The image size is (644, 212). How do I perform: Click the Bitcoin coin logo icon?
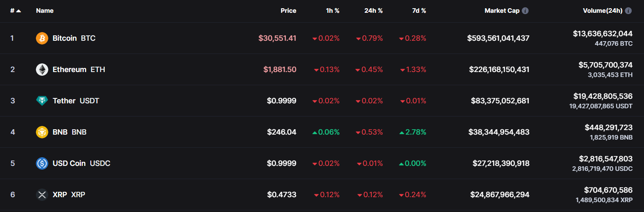tap(42, 38)
